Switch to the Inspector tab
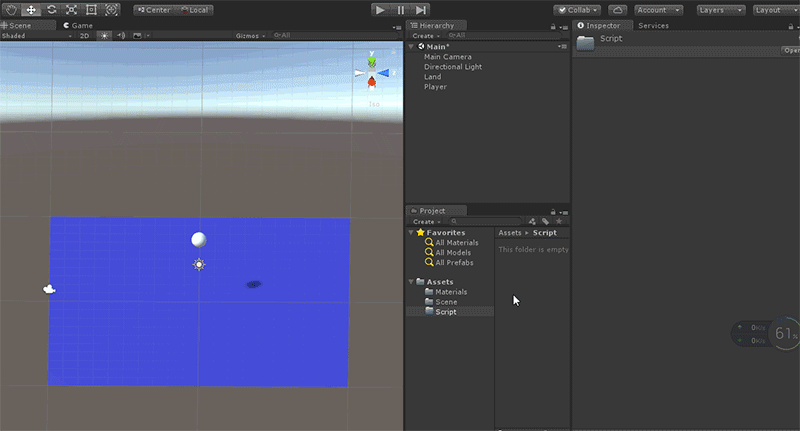 603,25
